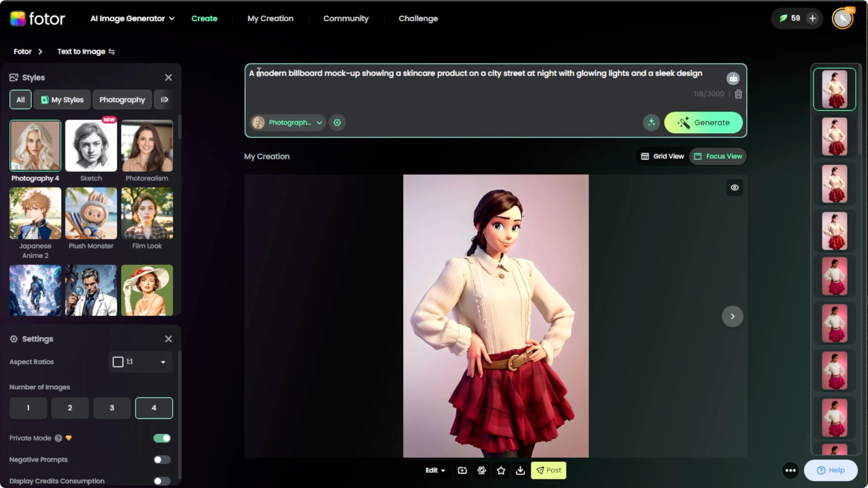Viewport: 868px width, 488px height.
Task: Click the green leaf credits icon
Action: pyautogui.click(x=783, y=19)
